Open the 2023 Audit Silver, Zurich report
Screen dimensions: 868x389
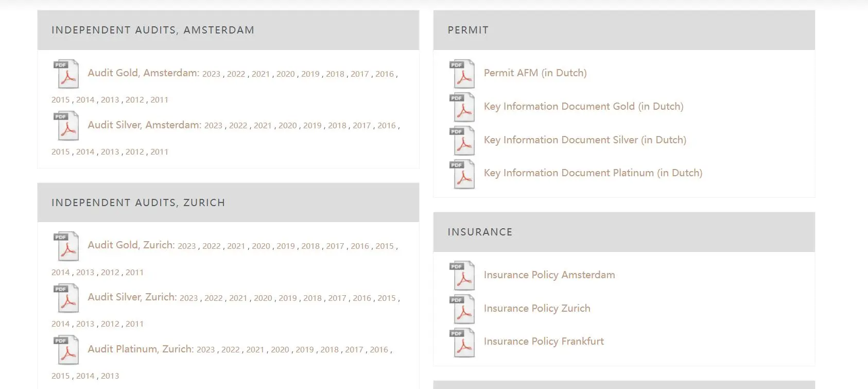point(188,298)
